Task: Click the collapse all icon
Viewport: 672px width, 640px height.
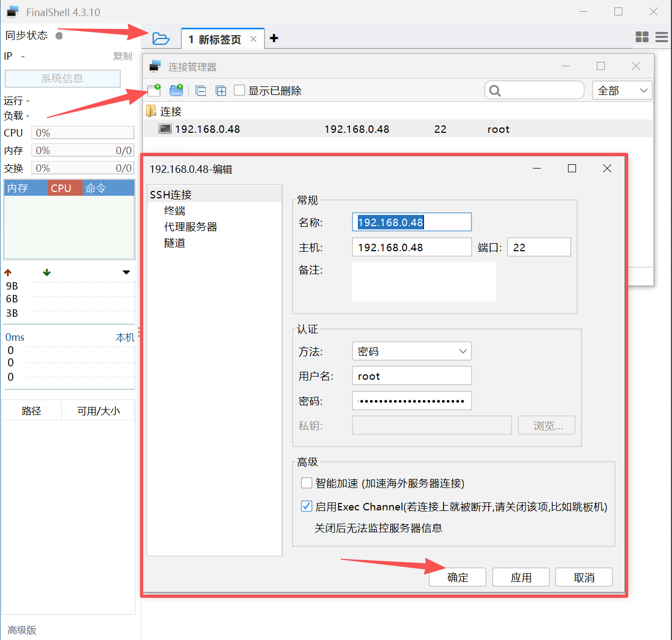Action: (x=201, y=91)
